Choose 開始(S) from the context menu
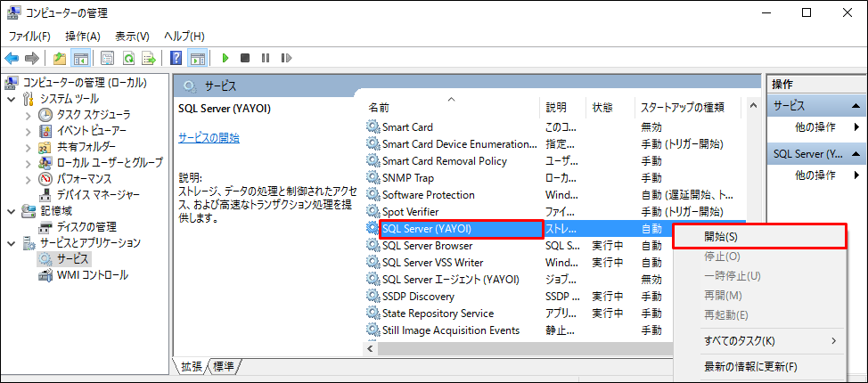 721,237
